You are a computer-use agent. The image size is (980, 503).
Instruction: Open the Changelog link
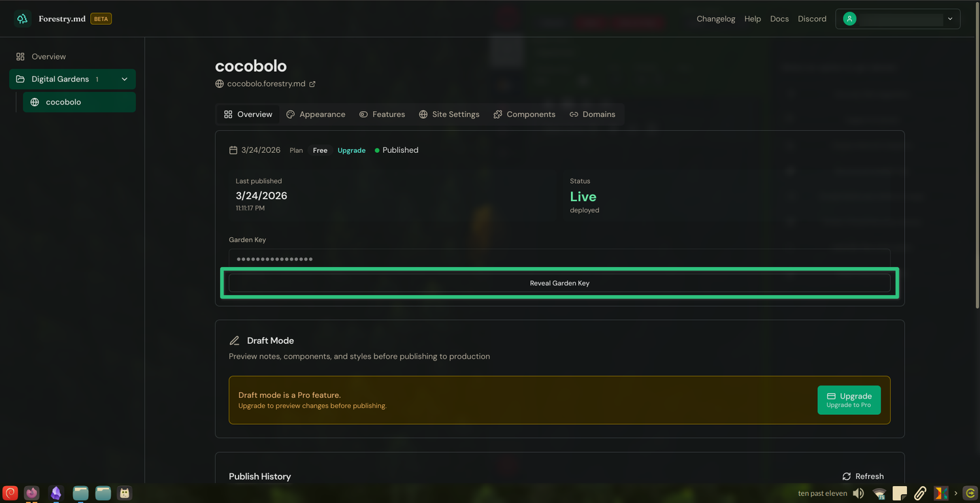pos(716,19)
